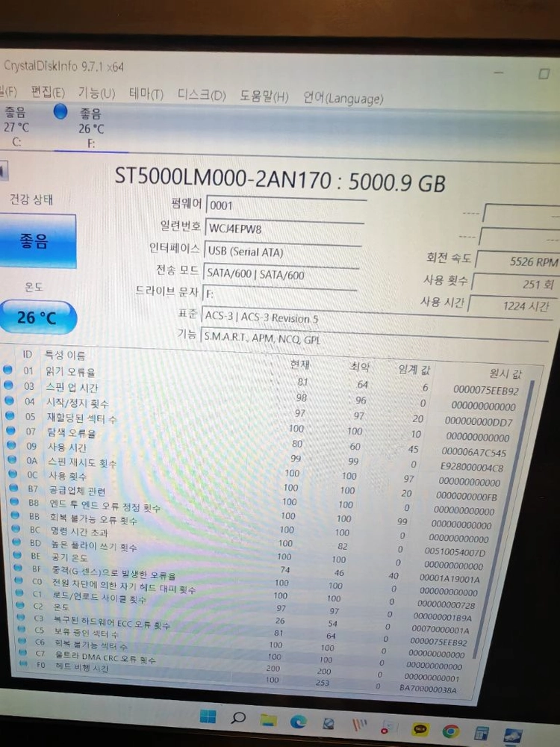Launch Microsoft Edge from taskbar
The width and height of the screenshot is (560, 747).
pos(298,722)
